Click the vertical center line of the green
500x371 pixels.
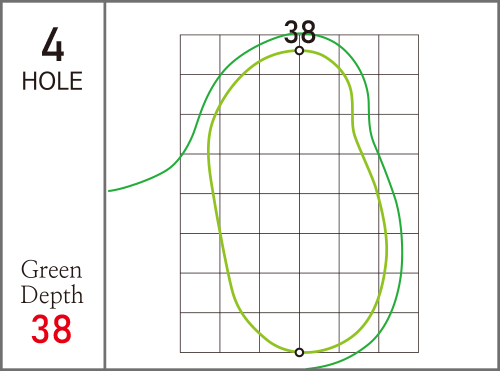point(299,200)
